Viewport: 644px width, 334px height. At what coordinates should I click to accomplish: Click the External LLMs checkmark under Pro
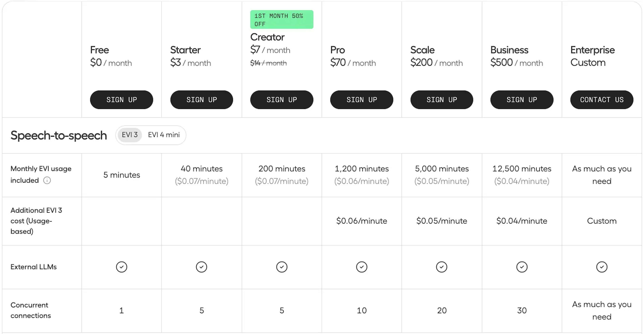click(362, 267)
